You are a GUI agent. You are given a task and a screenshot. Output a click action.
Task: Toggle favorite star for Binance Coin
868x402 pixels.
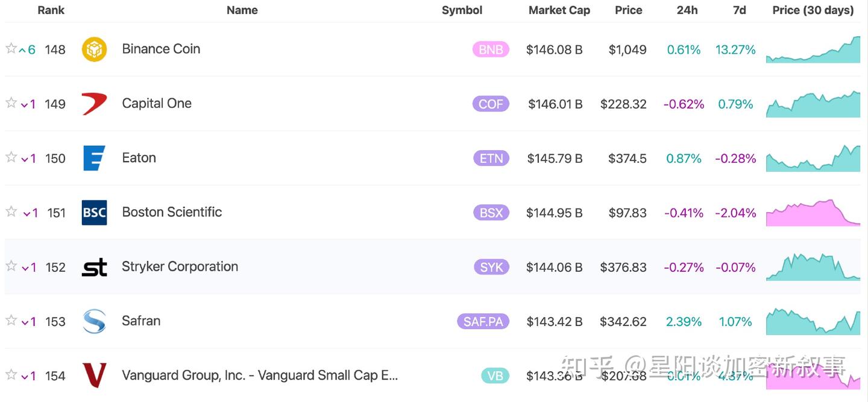(x=11, y=48)
